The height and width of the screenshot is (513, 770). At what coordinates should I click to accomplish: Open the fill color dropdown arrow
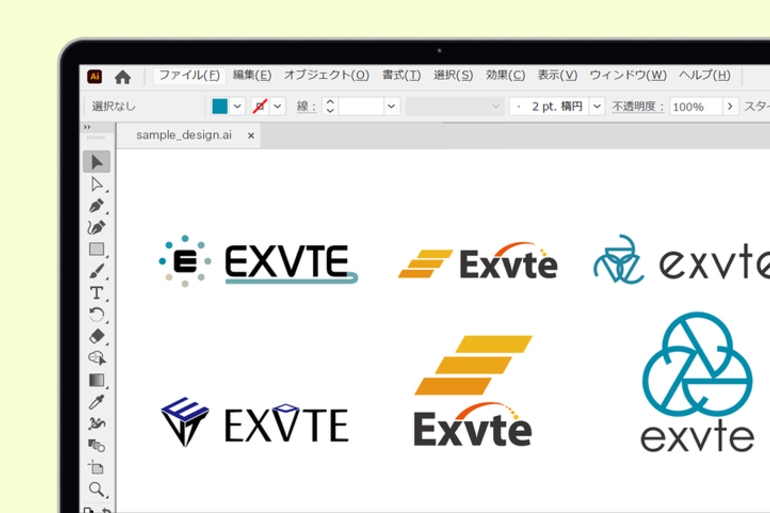pyautogui.click(x=238, y=106)
